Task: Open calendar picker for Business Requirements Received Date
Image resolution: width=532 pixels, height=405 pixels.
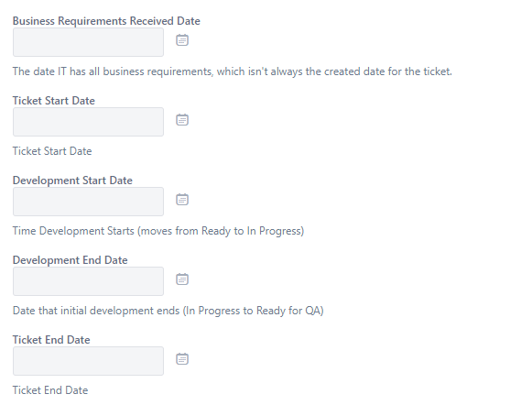Action: click(x=182, y=40)
